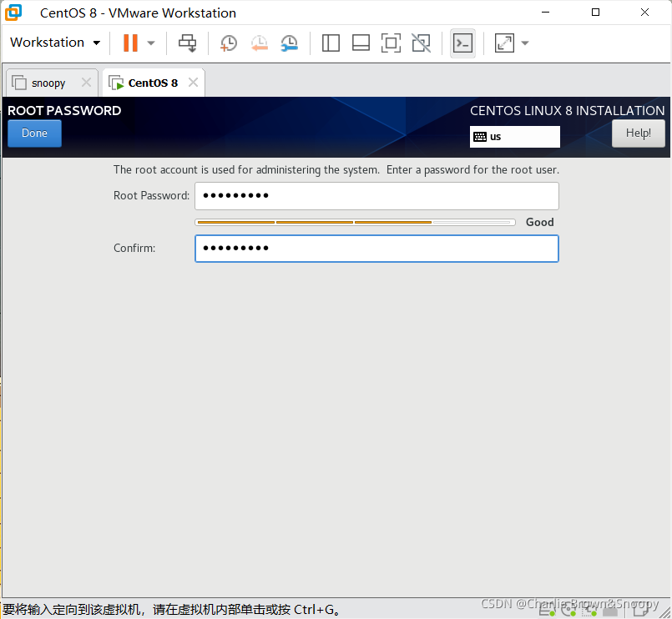This screenshot has width=672, height=619.
Task: Focus the Root Password input field
Action: pos(376,196)
